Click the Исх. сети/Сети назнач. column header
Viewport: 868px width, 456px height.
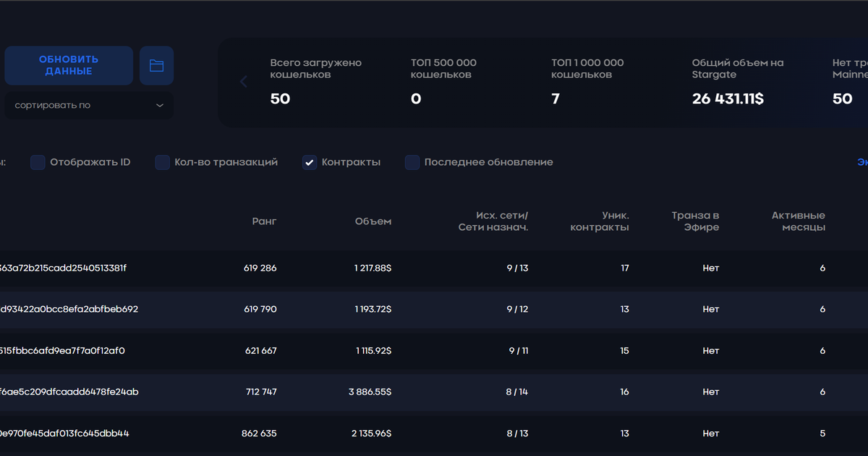pyautogui.click(x=493, y=221)
